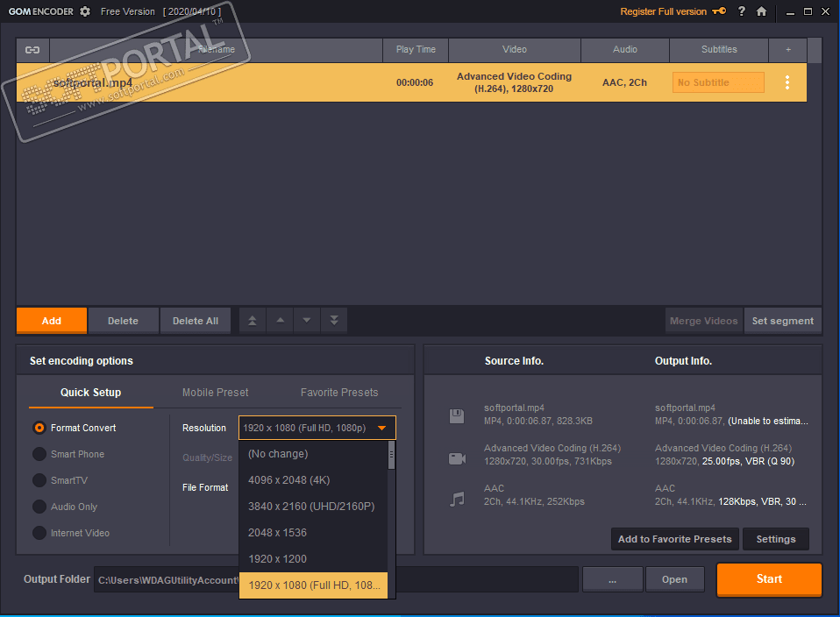Click the key icon beside Register Full version
This screenshot has width=840, height=617.
click(x=720, y=11)
